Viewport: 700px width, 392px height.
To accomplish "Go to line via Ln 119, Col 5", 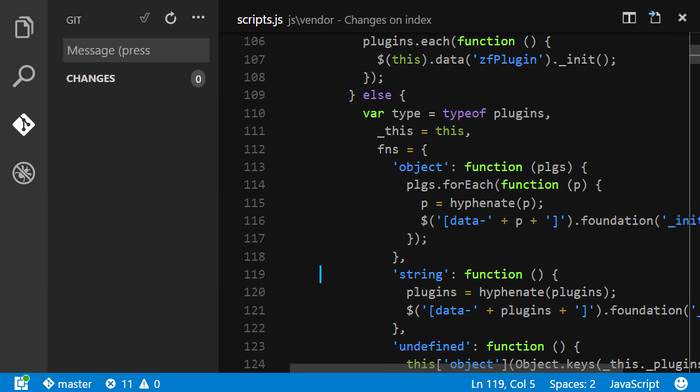I will [503, 384].
